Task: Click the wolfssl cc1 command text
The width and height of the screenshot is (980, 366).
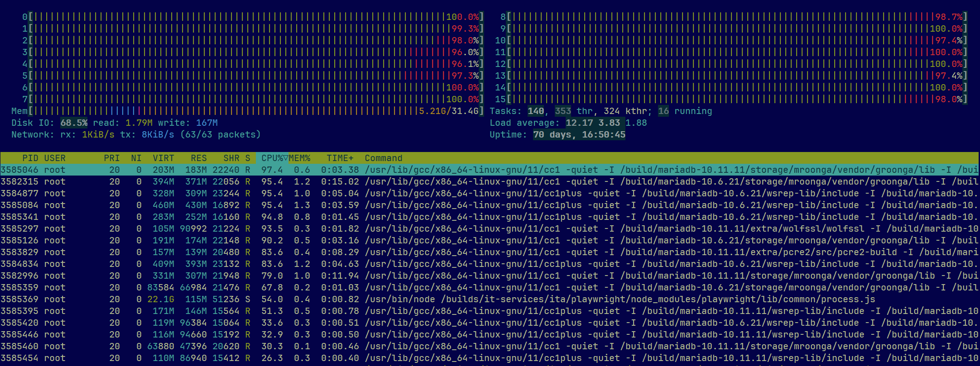Action: click(672, 228)
